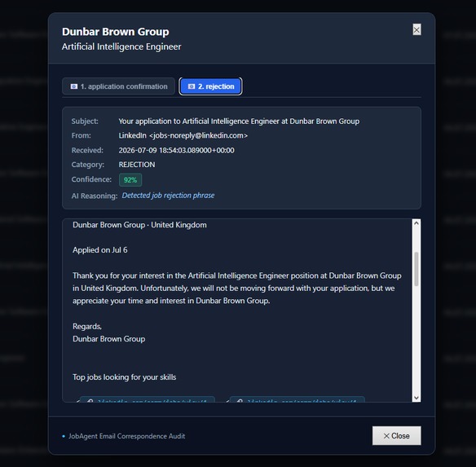Click the 'Applied on Jul 6' text
This screenshot has width=476, height=467.
(100, 250)
